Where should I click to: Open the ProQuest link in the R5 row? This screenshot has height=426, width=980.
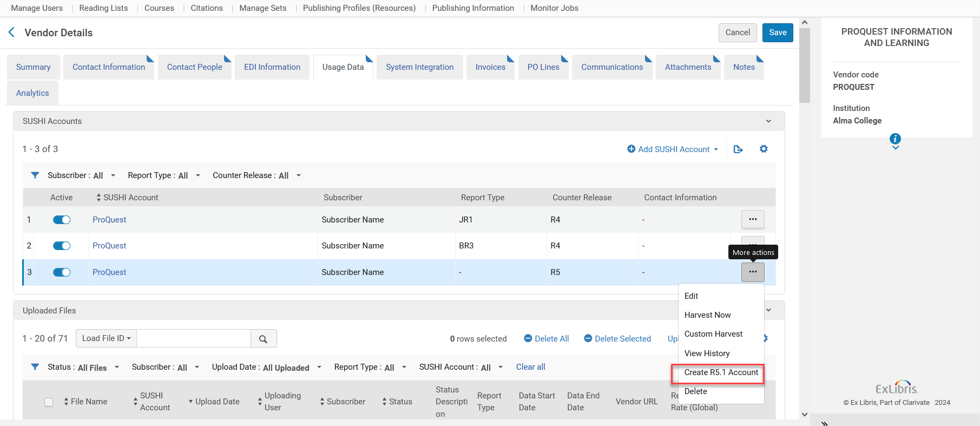tap(109, 272)
